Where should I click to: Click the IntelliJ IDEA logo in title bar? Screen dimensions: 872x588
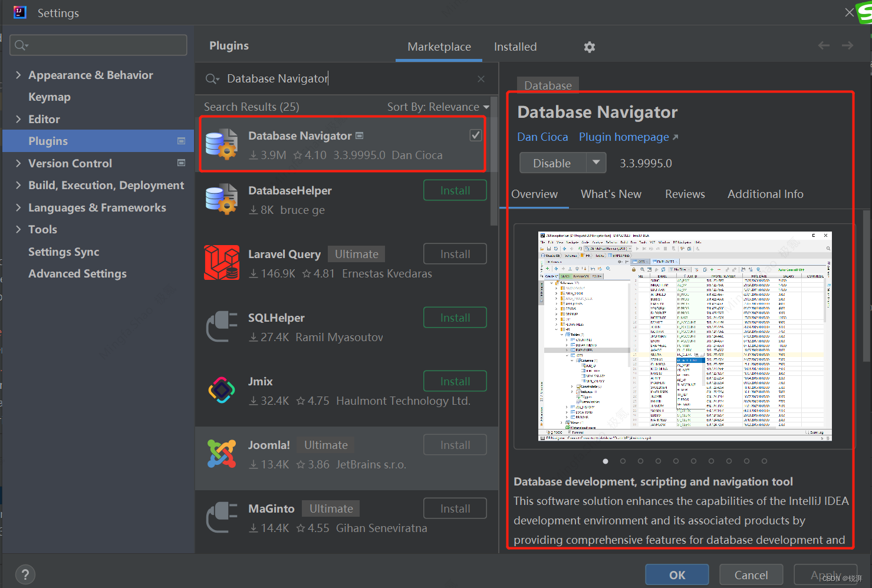click(20, 12)
